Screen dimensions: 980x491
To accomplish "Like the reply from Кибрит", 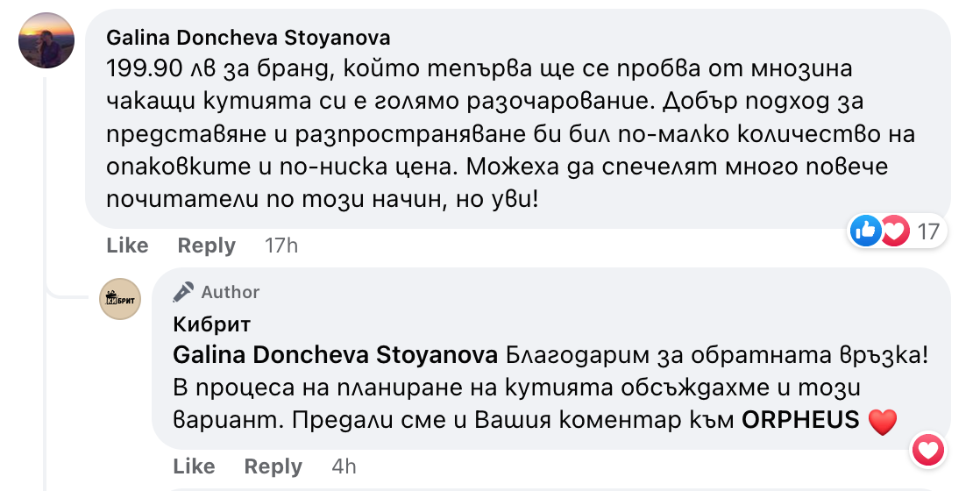I will pos(194,465).
